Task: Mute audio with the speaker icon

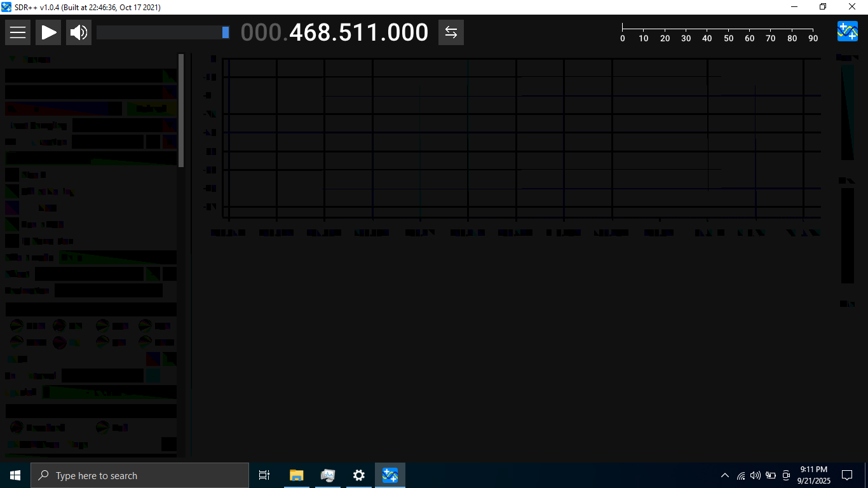Action: [x=79, y=32]
